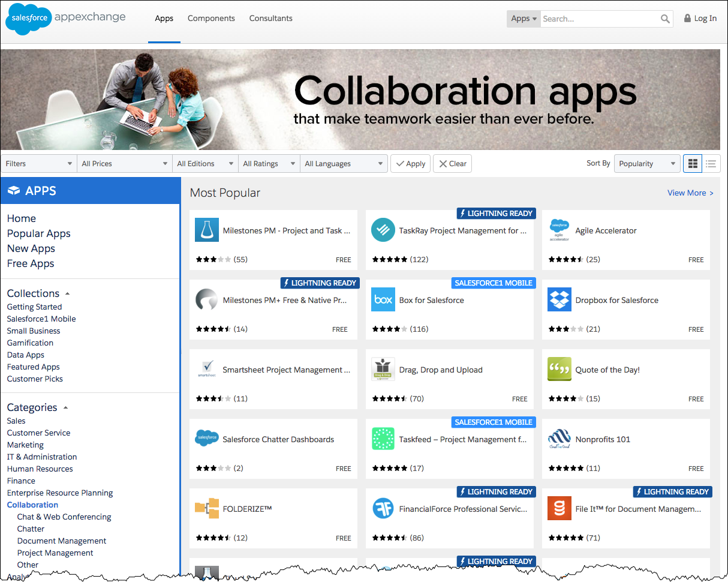Open File It for Document Management icon
This screenshot has height=582, width=728.
pos(559,509)
